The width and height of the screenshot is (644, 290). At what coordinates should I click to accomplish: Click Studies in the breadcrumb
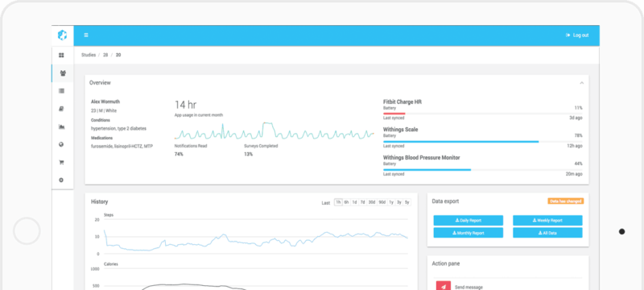tap(89, 55)
